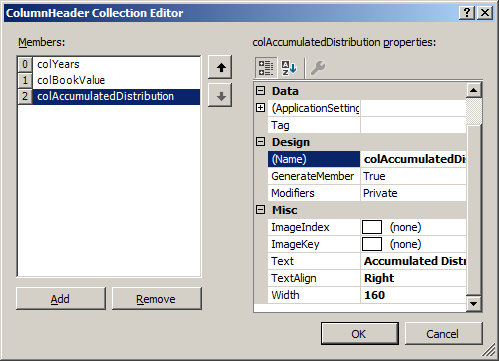Click the Cancel button
Viewport: 499px width, 361px height.
[443, 333]
